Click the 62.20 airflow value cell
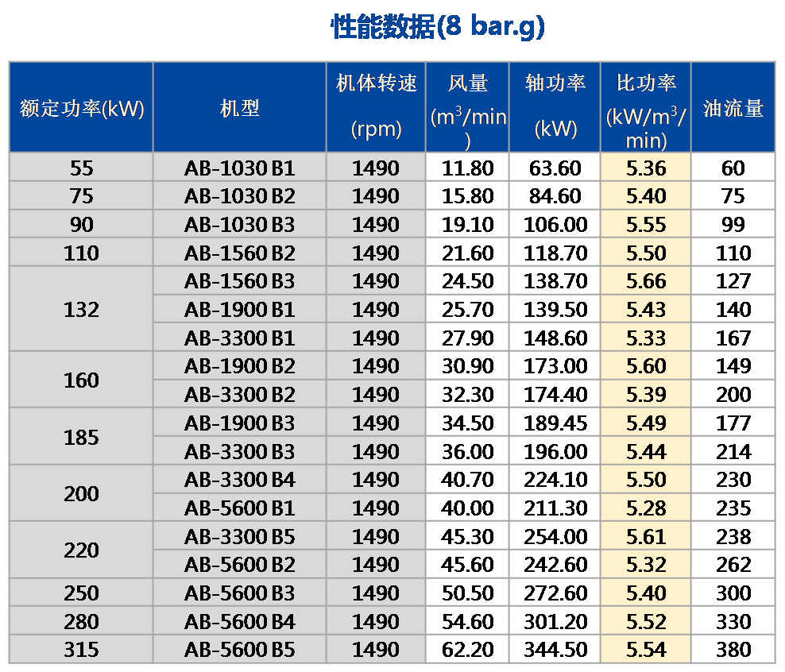This screenshot has height=672, width=785. (467, 649)
